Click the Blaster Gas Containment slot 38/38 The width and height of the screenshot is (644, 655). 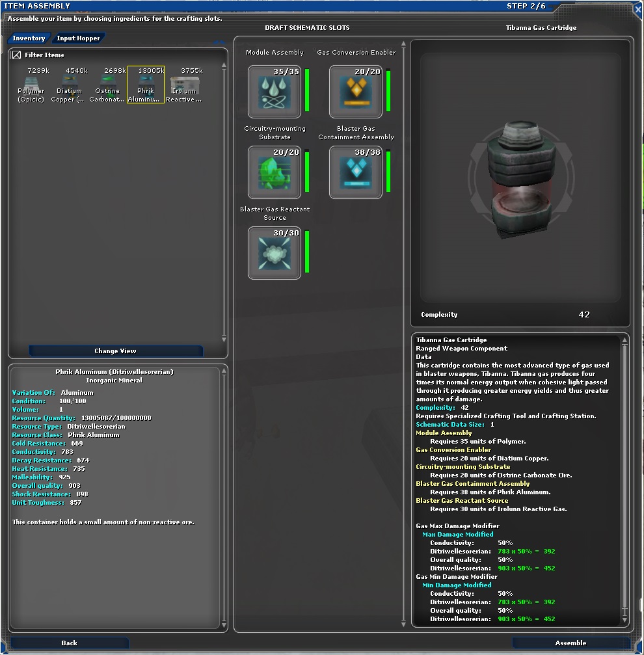(x=356, y=172)
